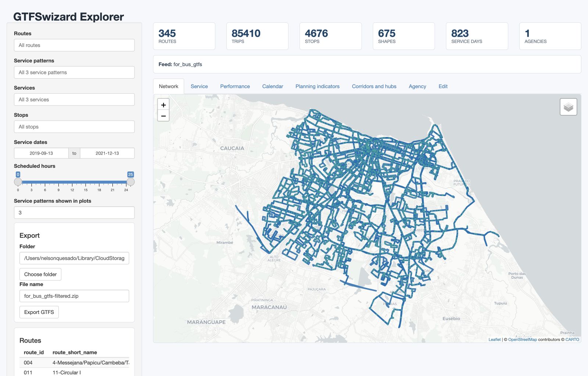Viewport: 588px width, 376px height.
Task: Open the Service patterns filter dropdown
Action: click(74, 72)
